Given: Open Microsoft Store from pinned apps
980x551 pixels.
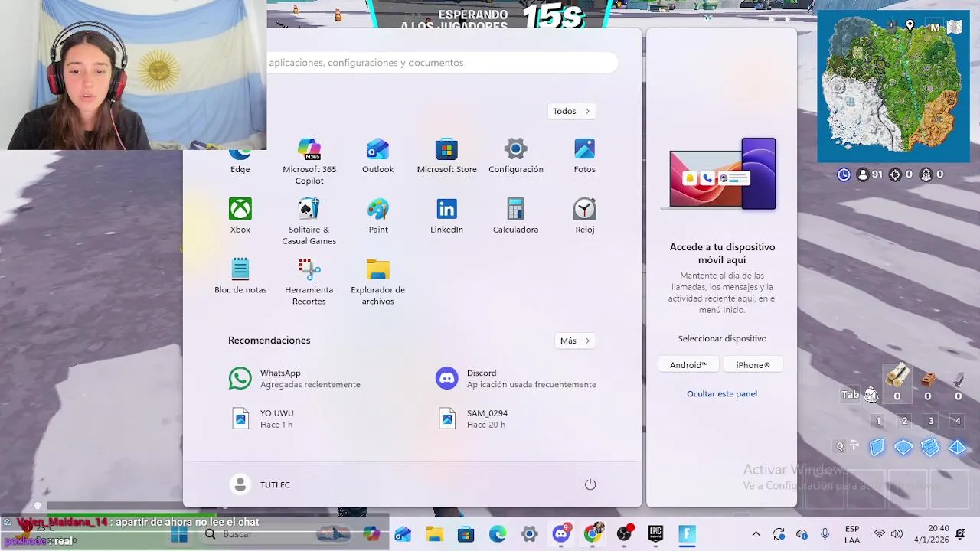Looking at the screenshot, I should (446, 156).
